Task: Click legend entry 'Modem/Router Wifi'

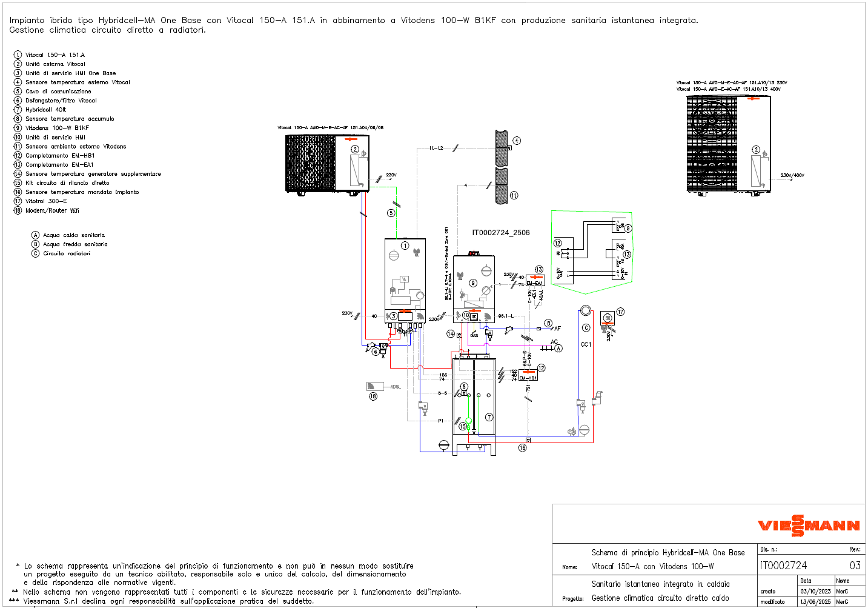Action: (52, 210)
